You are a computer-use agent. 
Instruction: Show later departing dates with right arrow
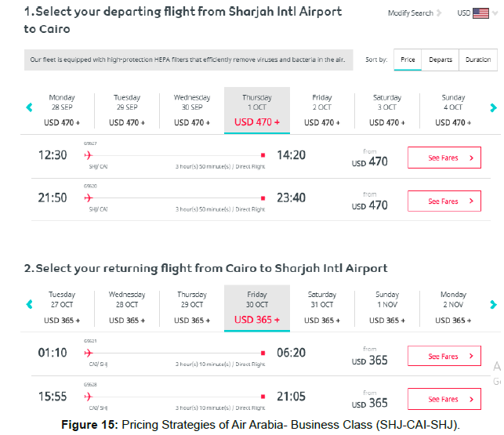point(493,107)
